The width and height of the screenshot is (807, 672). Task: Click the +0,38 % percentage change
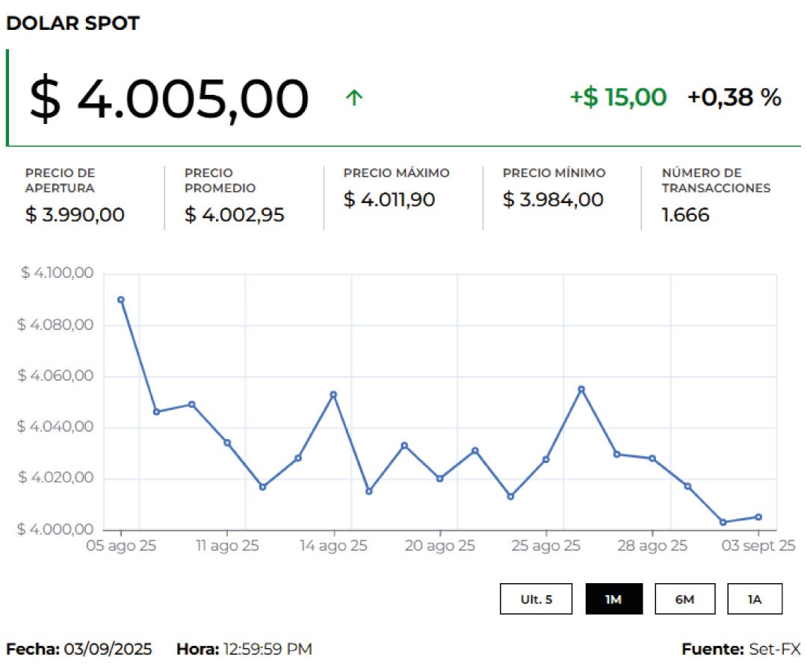tap(734, 97)
